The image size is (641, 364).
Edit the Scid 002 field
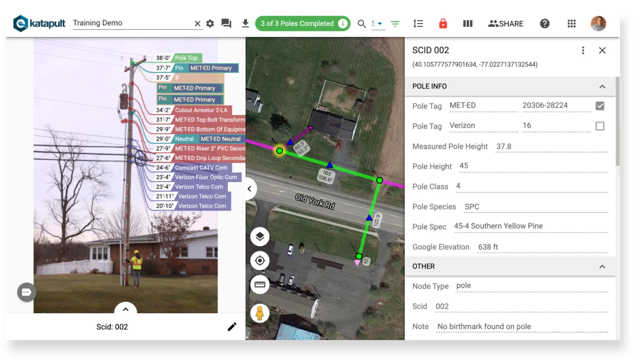521,306
